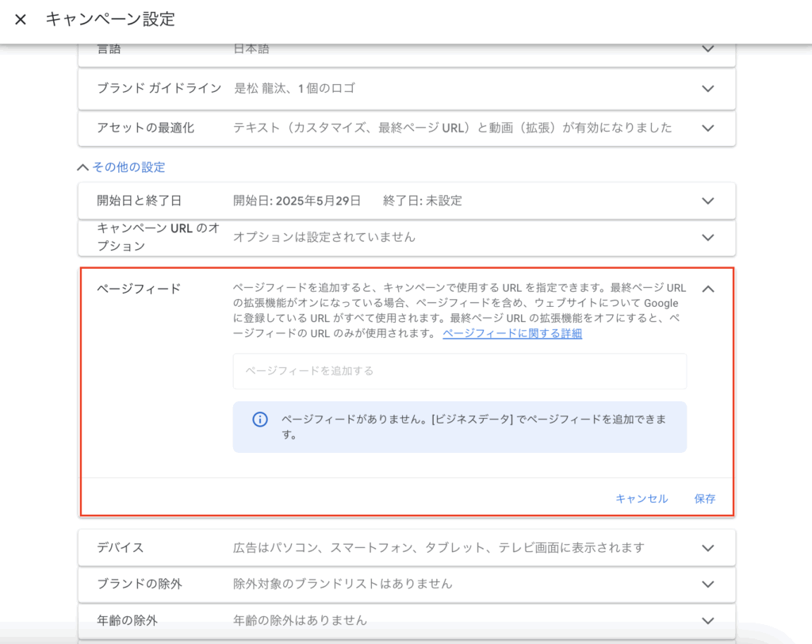Expand the アセットの最適化 row chevron
The height and width of the screenshot is (644, 812).
point(708,128)
